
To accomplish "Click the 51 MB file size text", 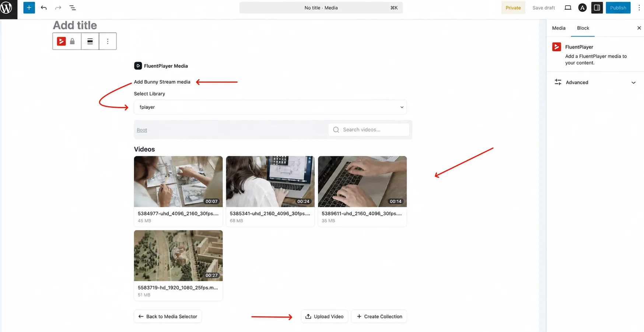I will tap(144, 295).
